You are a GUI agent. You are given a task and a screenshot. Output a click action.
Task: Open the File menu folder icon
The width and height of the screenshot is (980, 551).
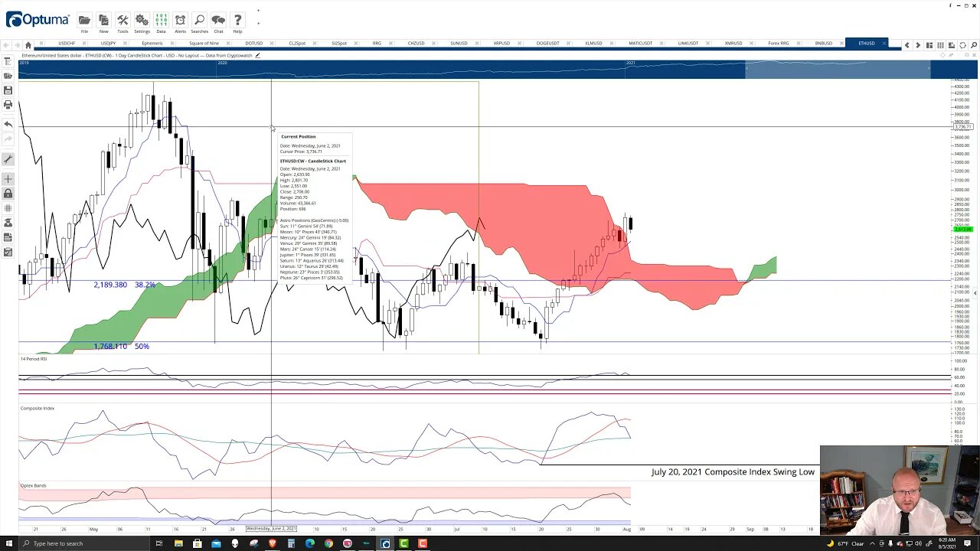click(84, 20)
